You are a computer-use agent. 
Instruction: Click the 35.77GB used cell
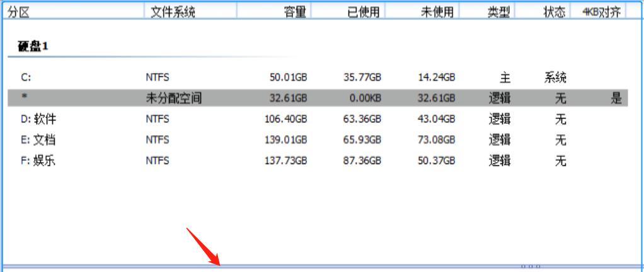tap(362, 78)
